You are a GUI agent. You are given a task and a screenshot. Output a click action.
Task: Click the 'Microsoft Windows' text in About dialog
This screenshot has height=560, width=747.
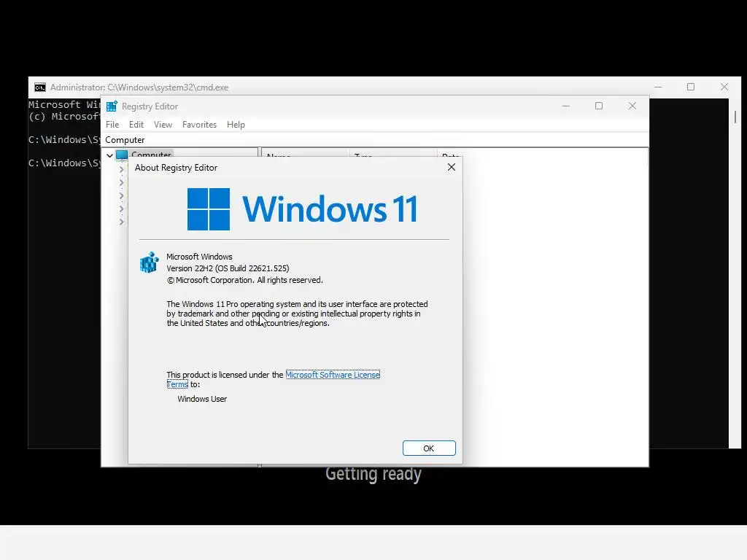199,257
